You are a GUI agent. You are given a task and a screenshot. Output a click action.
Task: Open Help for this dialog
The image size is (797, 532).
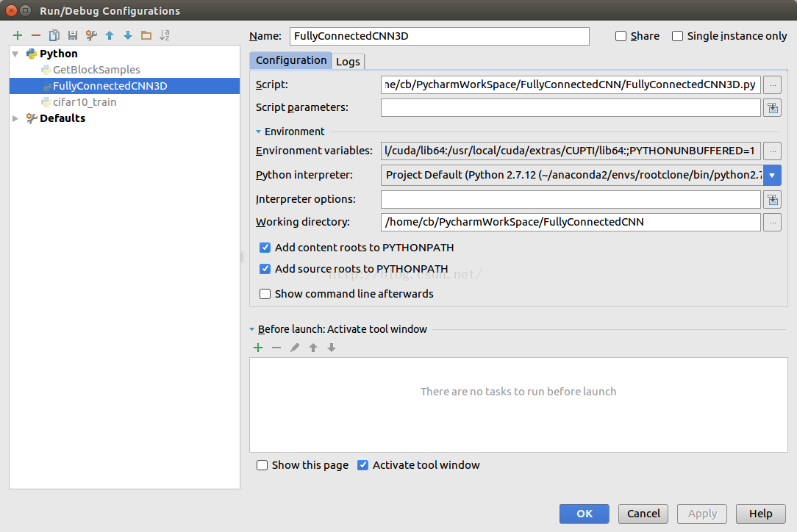point(761,514)
